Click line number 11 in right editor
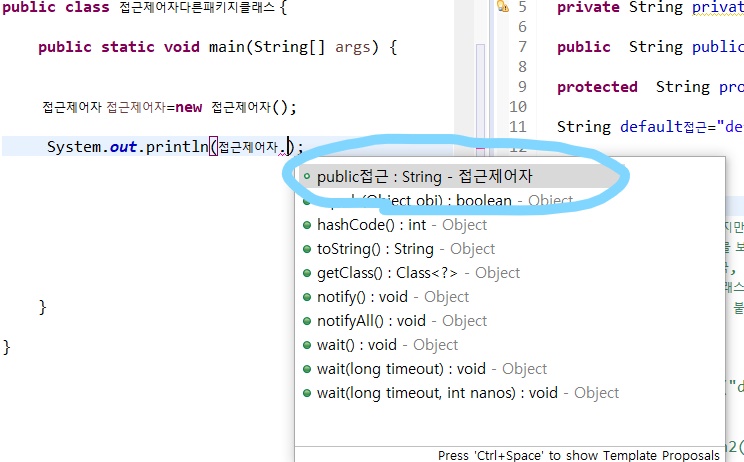The image size is (744, 462). [x=518, y=127]
